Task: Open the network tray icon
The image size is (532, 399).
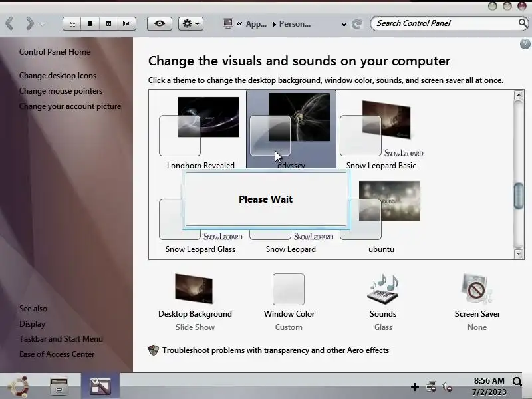Action: click(431, 387)
